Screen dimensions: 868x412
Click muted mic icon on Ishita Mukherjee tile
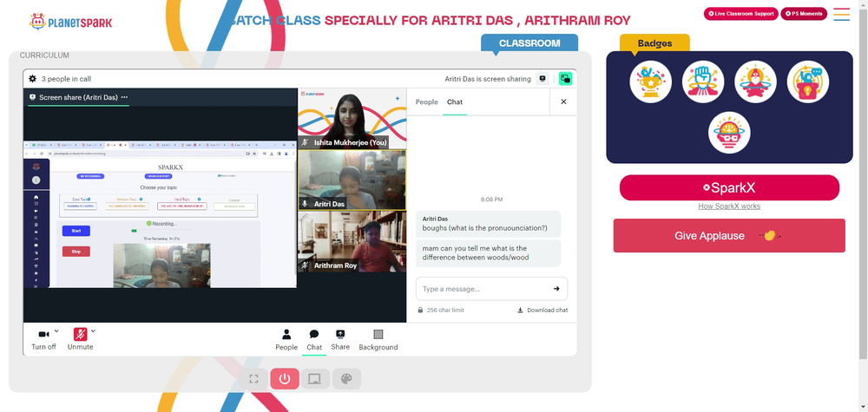(x=305, y=142)
